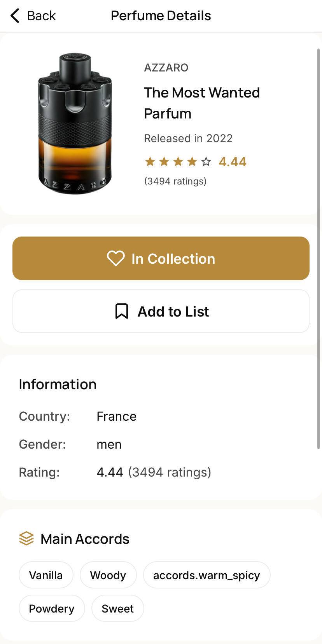Click the vertical scrollbar on the right
The image size is (322, 644).
pos(318,249)
